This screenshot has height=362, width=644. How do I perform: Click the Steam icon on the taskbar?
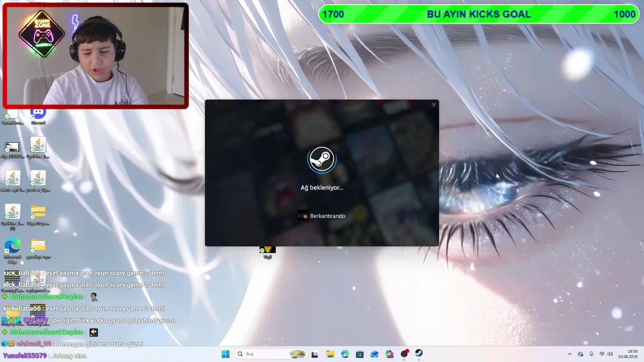[419, 354]
